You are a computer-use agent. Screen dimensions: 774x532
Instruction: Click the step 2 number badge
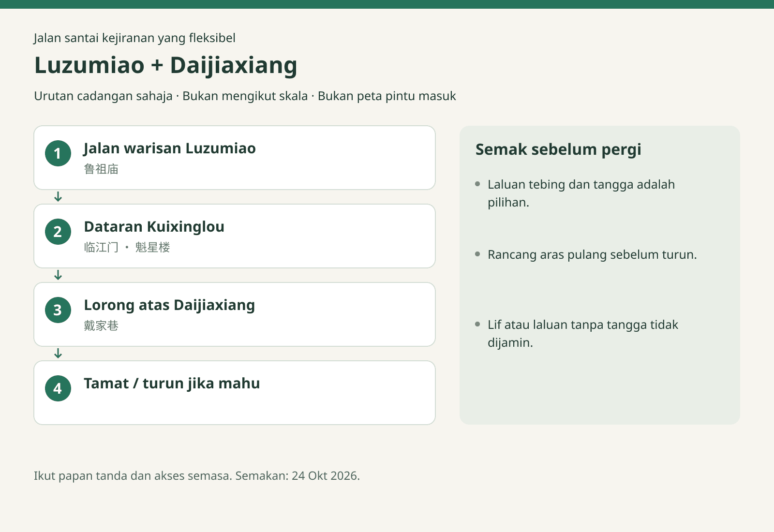pos(58,232)
